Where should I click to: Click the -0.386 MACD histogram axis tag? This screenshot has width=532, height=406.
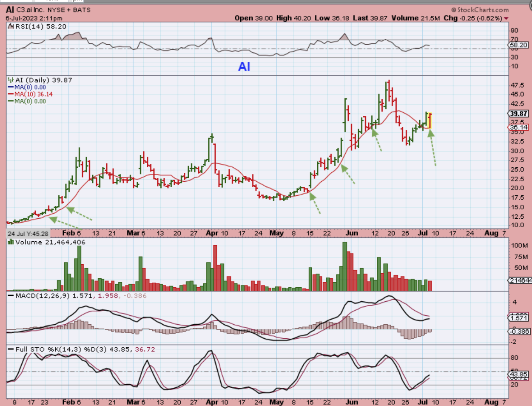coord(519,331)
